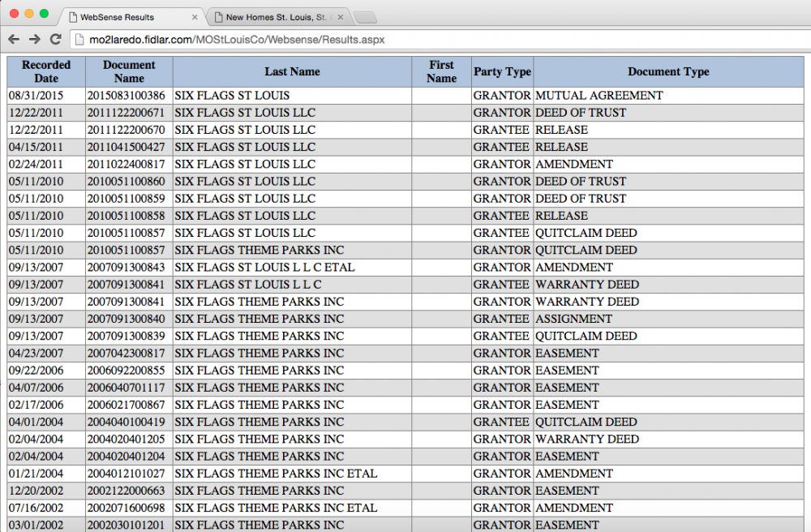
Task: Click the Last Name column header
Action: [292, 71]
